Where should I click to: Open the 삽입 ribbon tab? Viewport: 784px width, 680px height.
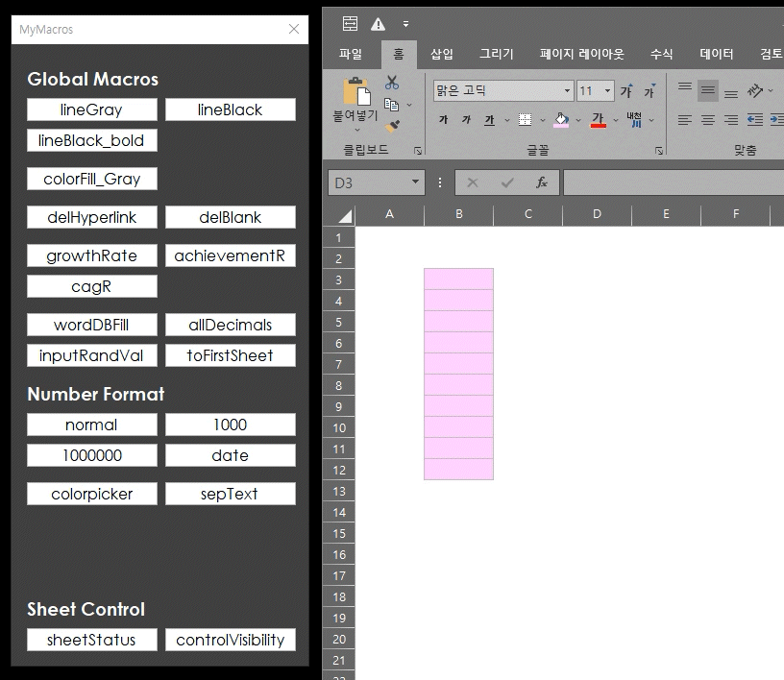tap(442, 54)
